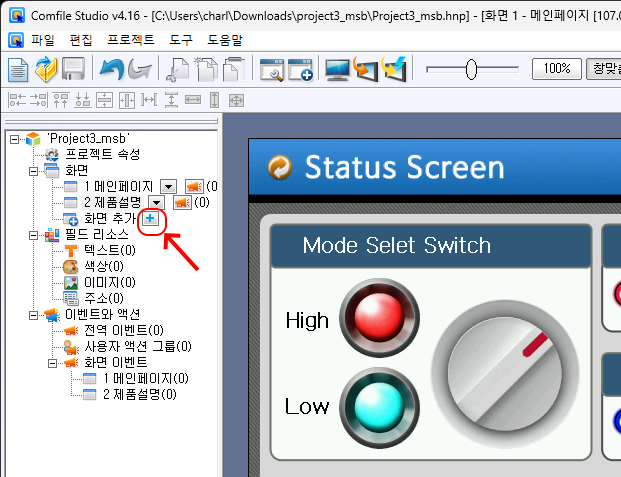Click the plus button beside 화면 추가
The height and width of the screenshot is (477, 621).
click(x=150, y=218)
